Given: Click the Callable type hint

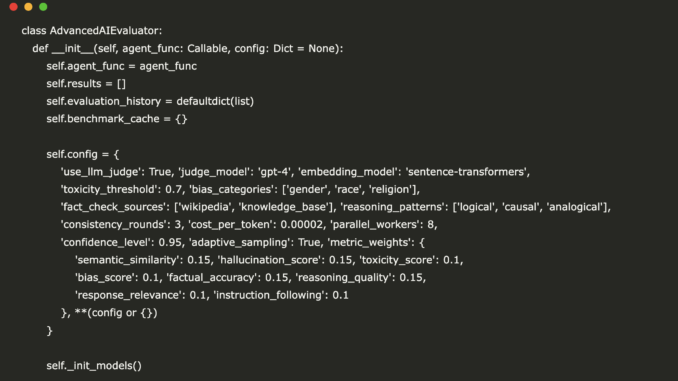Looking at the screenshot, I should [208, 48].
